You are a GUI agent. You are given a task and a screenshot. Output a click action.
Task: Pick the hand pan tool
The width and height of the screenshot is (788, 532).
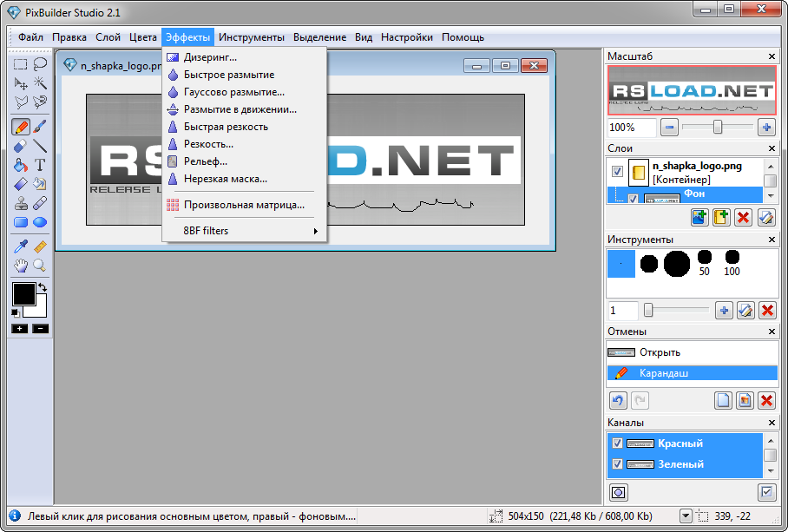[21, 266]
